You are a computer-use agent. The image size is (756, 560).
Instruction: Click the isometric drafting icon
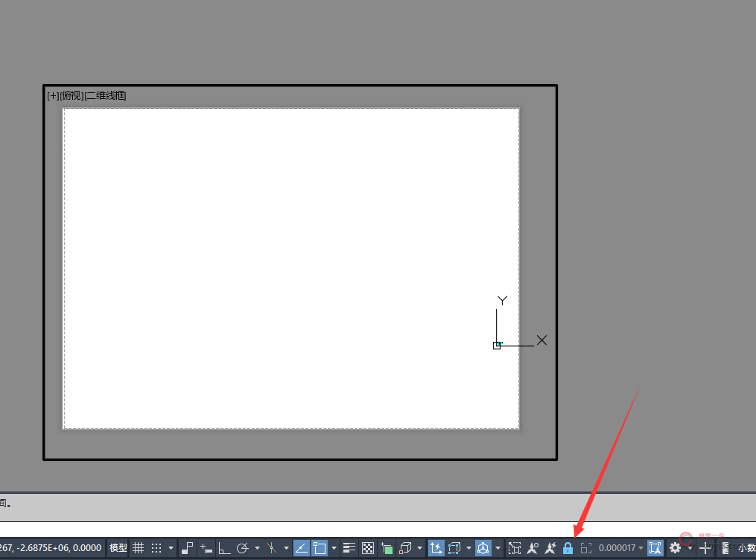click(271, 549)
